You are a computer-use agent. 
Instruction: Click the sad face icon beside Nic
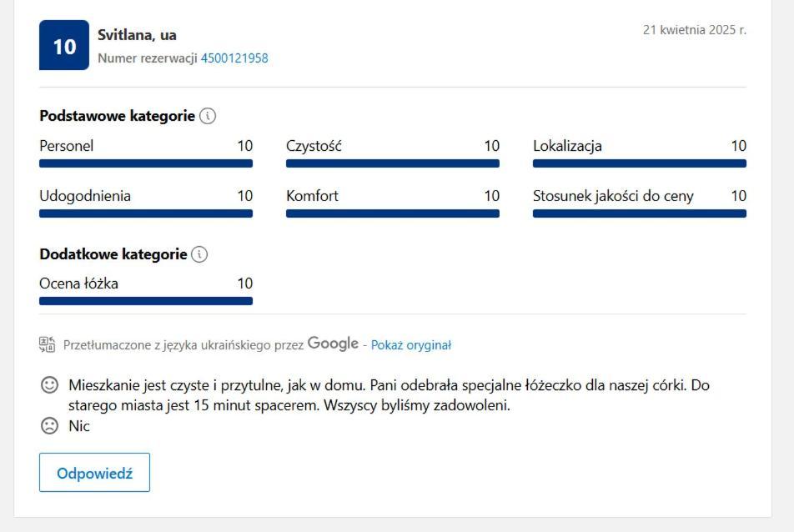(50, 426)
